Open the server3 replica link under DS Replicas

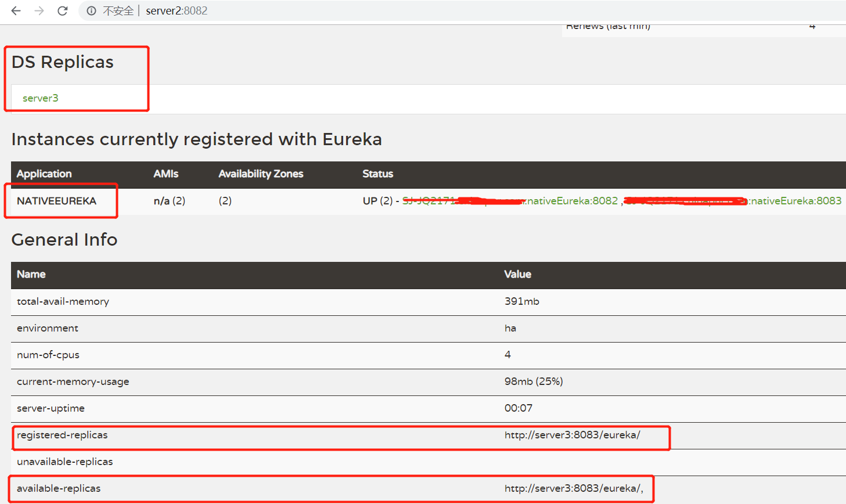pyautogui.click(x=40, y=98)
